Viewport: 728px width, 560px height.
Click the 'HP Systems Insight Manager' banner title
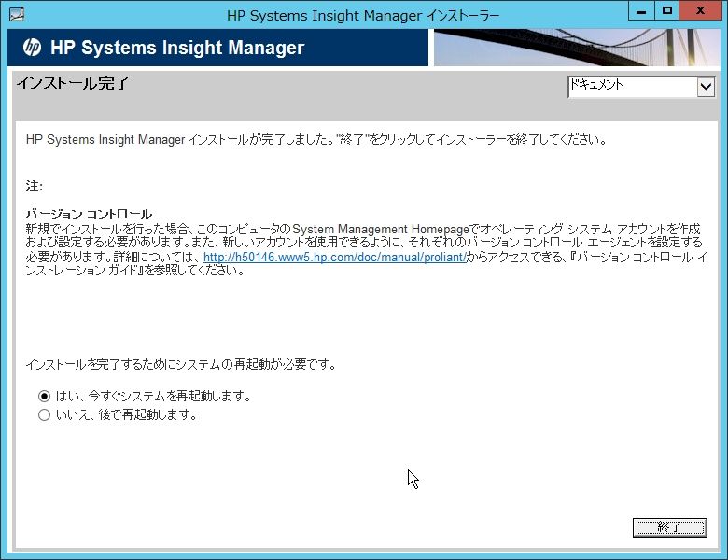coord(177,48)
